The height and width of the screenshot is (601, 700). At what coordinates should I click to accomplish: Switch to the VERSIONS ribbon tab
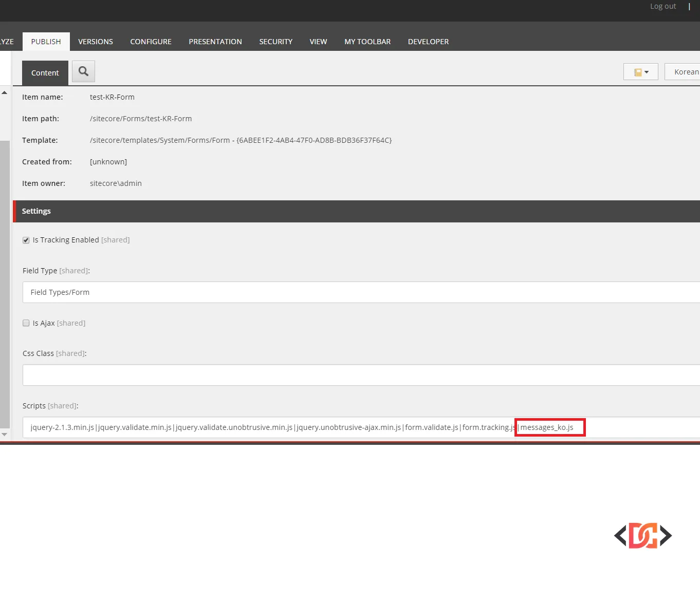[x=96, y=41]
